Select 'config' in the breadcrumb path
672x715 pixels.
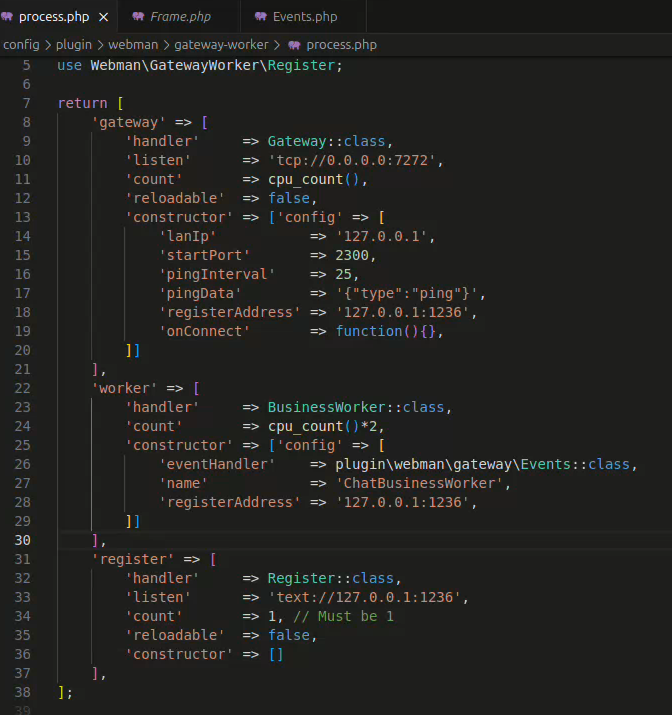click(21, 45)
